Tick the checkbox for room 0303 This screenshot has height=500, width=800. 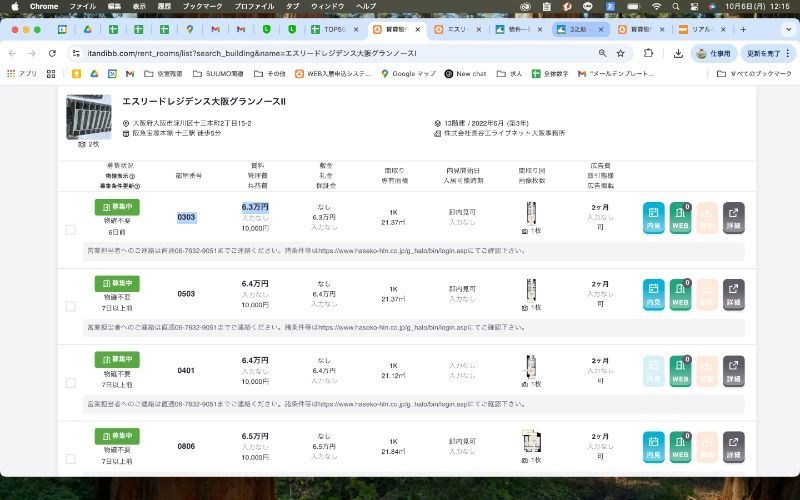click(x=71, y=230)
